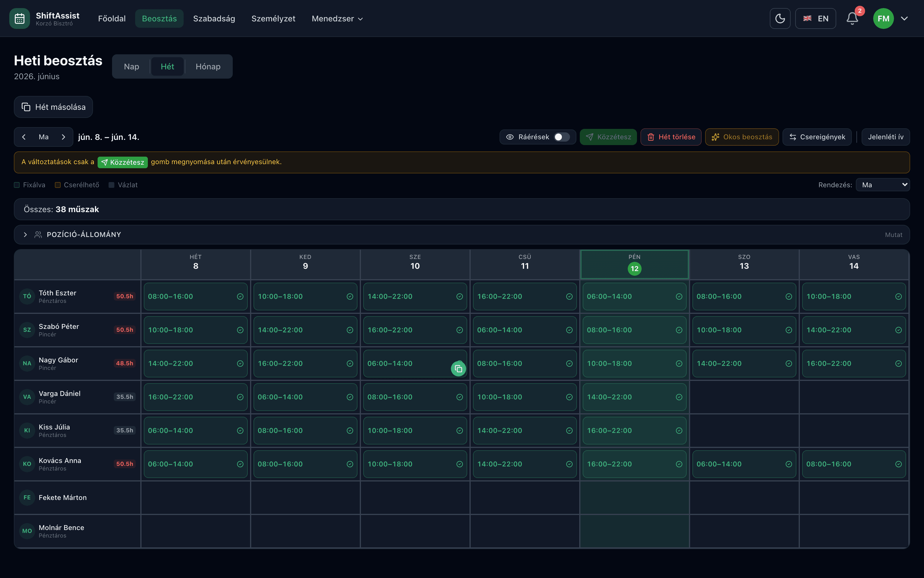The image size is (924, 578).
Task: Go to next week with right arrow
Action: (64, 137)
